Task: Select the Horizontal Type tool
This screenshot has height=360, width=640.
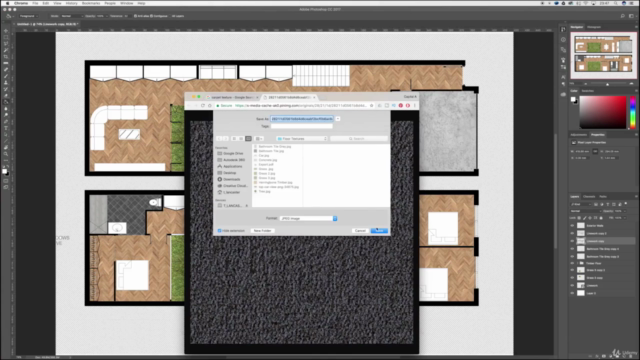Action: coord(6,128)
